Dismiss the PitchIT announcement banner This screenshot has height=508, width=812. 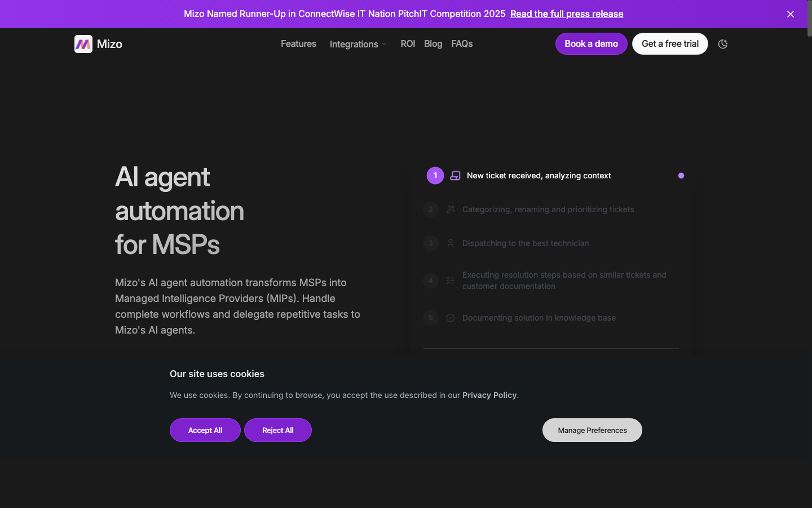pyautogui.click(x=791, y=14)
